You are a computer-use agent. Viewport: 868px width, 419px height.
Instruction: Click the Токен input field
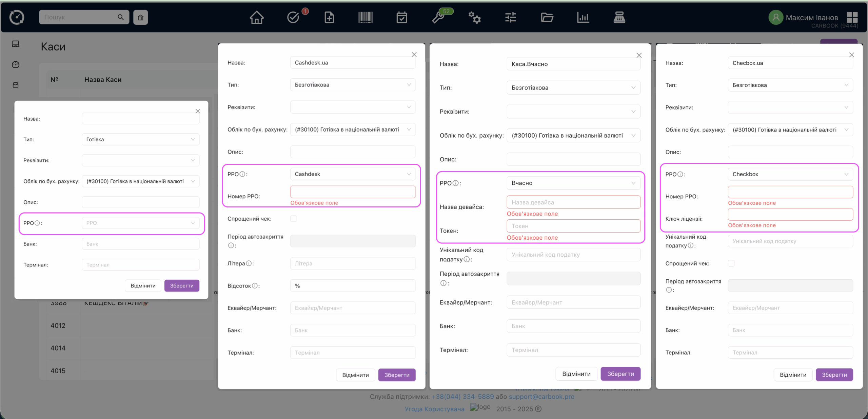(x=573, y=226)
